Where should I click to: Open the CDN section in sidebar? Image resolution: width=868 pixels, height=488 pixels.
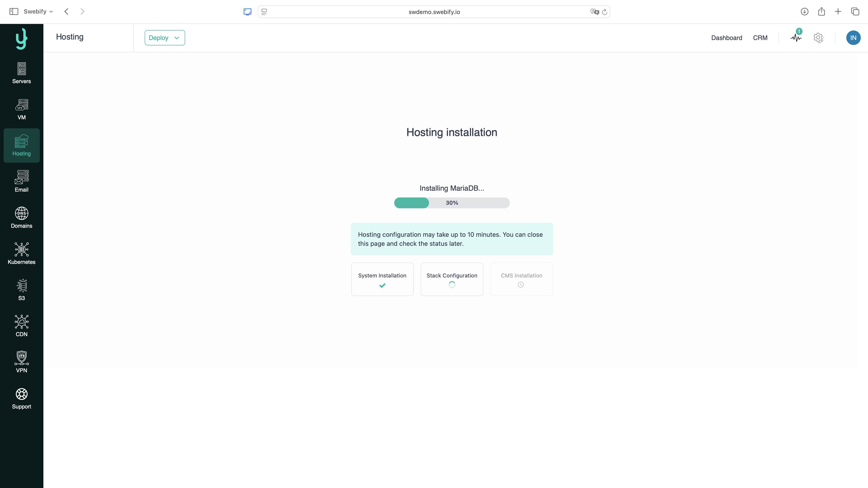click(21, 326)
